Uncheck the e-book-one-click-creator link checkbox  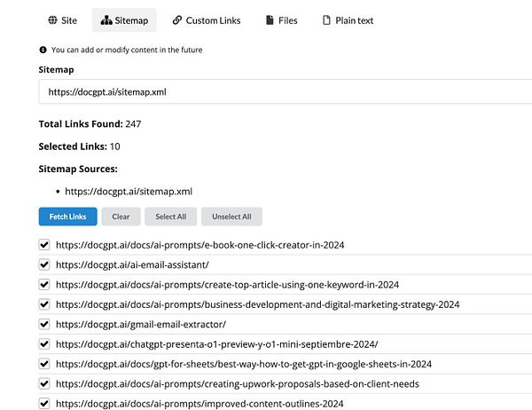click(44, 245)
